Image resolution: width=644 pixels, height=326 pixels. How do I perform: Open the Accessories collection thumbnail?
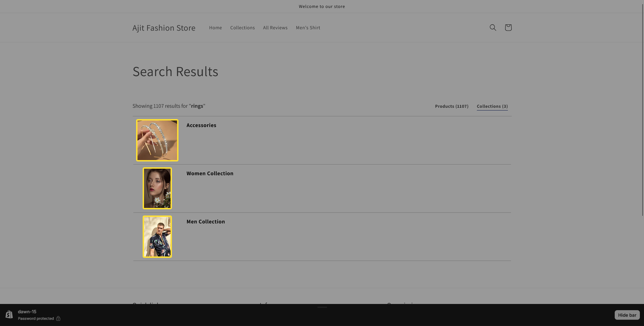click(157, 140)
